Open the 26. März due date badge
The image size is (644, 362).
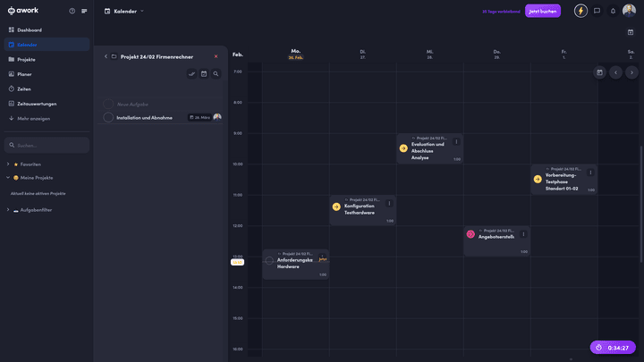point(199,117)
